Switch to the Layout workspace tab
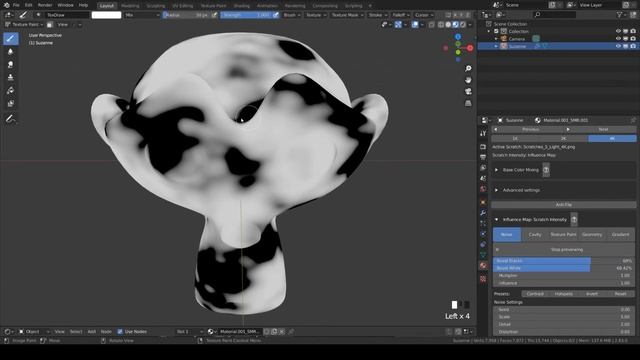640x360 pixels. coord(107,6)
